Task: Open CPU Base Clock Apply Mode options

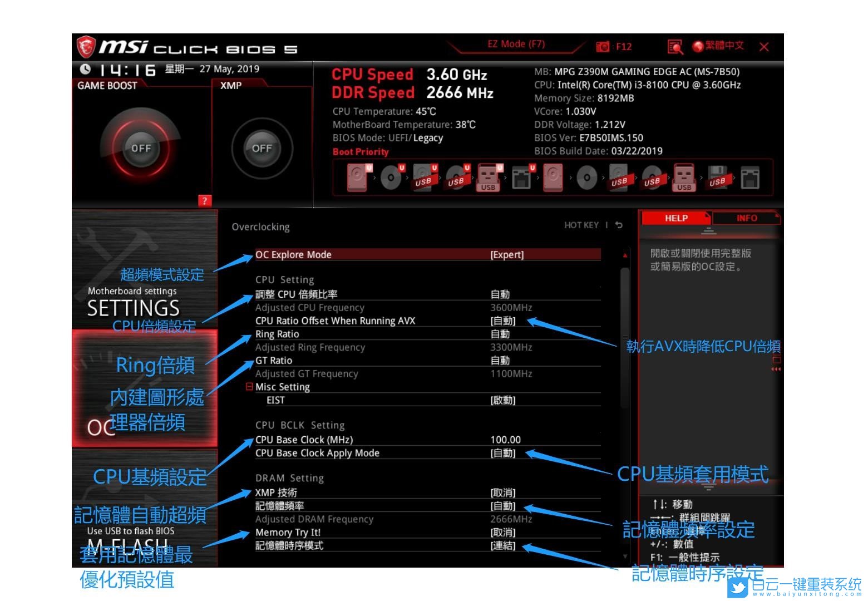Action: (502, 453)
